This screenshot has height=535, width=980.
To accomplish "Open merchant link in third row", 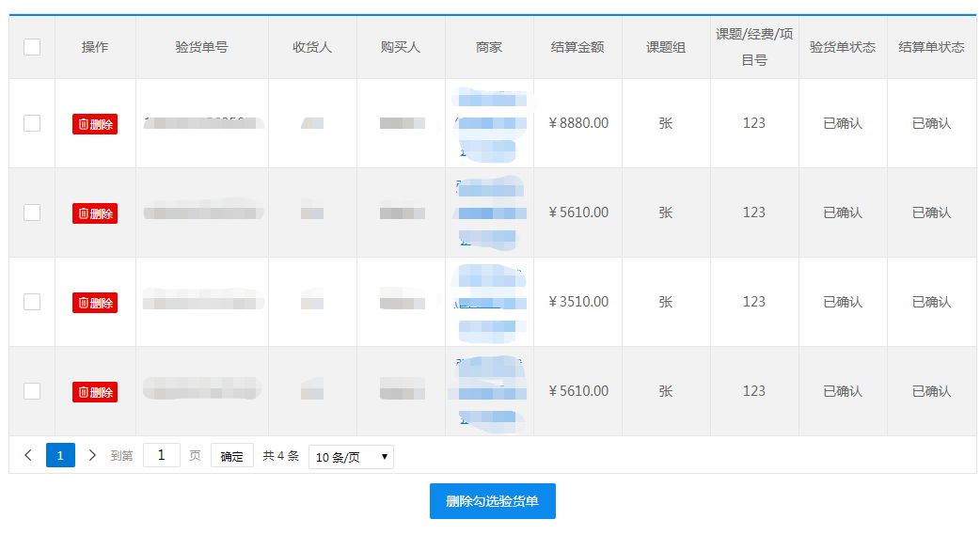I will (488, 302).
